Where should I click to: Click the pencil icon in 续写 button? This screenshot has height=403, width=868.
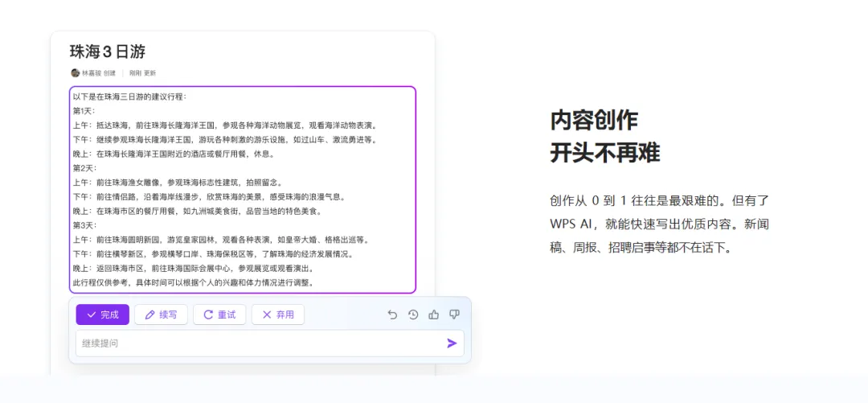[149, 315]
